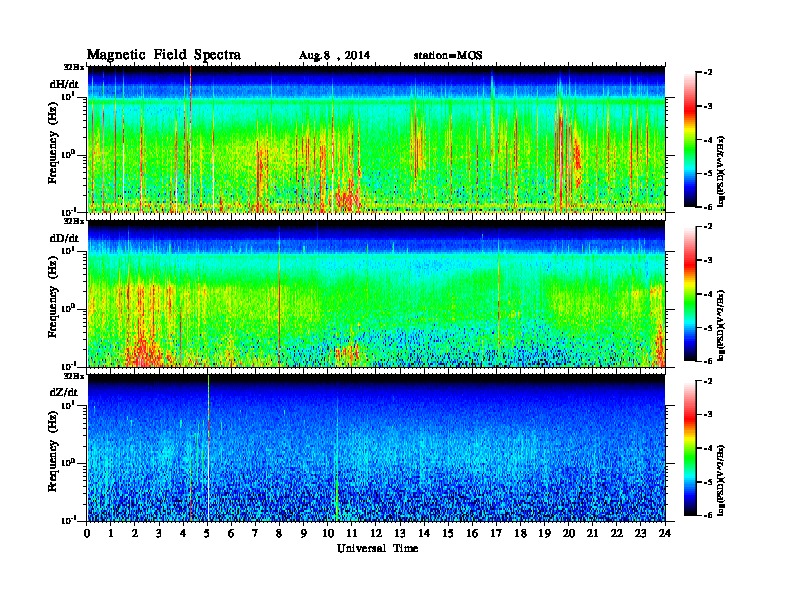792x612 pixels.
Task: Click the dD/dt panel color scale bar
Action: point(690,294)
